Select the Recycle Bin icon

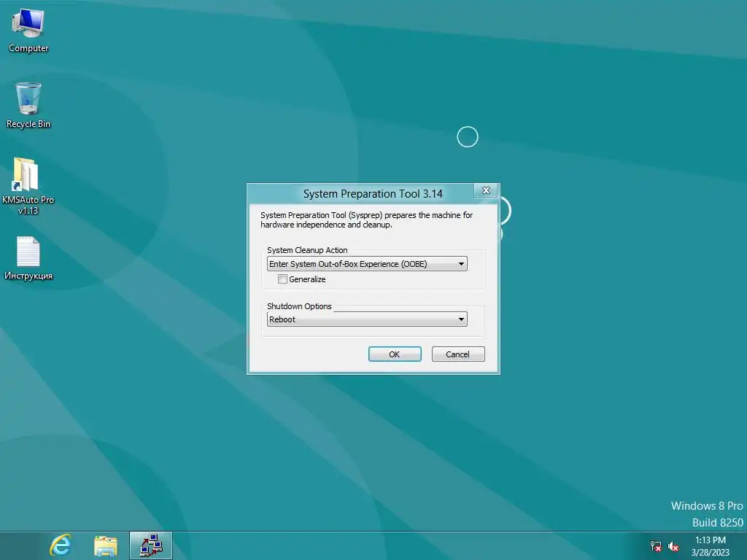[x=28, y=105]
